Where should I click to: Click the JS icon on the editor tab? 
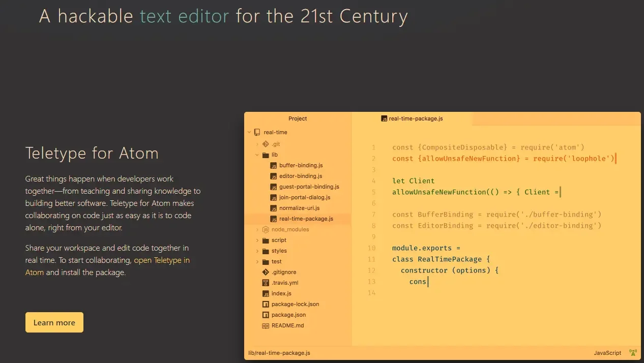(x=384, y=118)
